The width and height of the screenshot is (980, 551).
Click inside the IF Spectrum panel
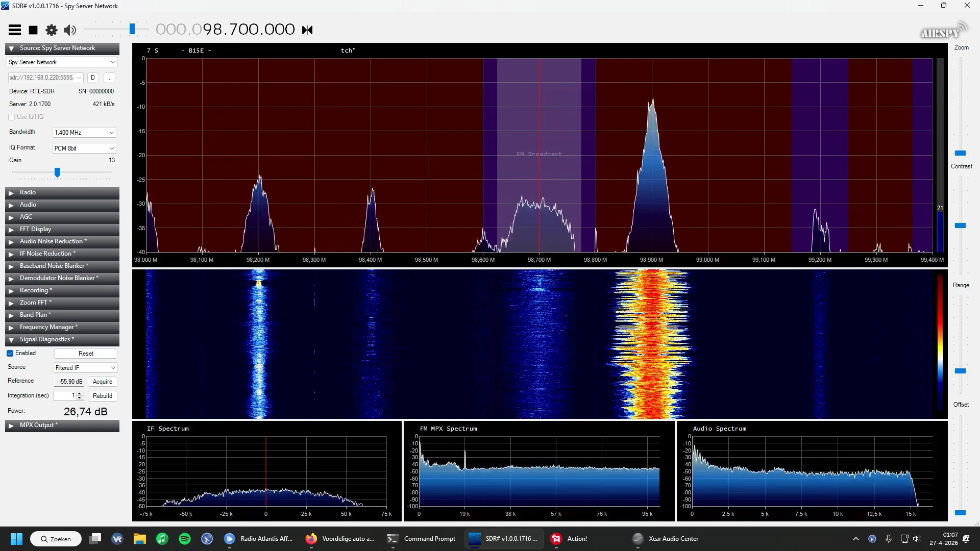tap(266, 471)
